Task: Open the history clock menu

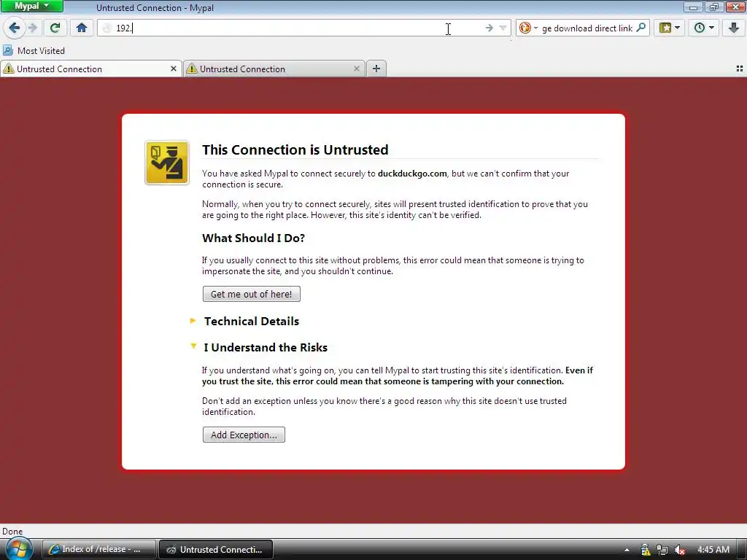Action: (704, 28)
